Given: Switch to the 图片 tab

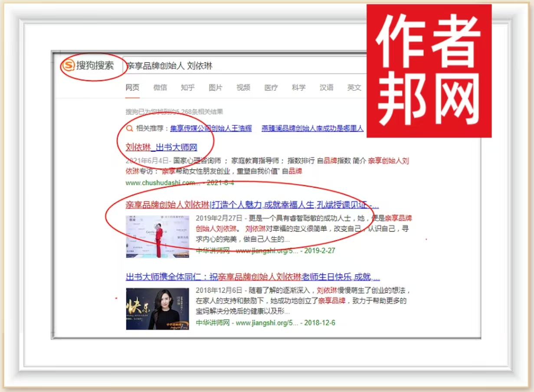Looking at the screenshot, I should 216,88.
